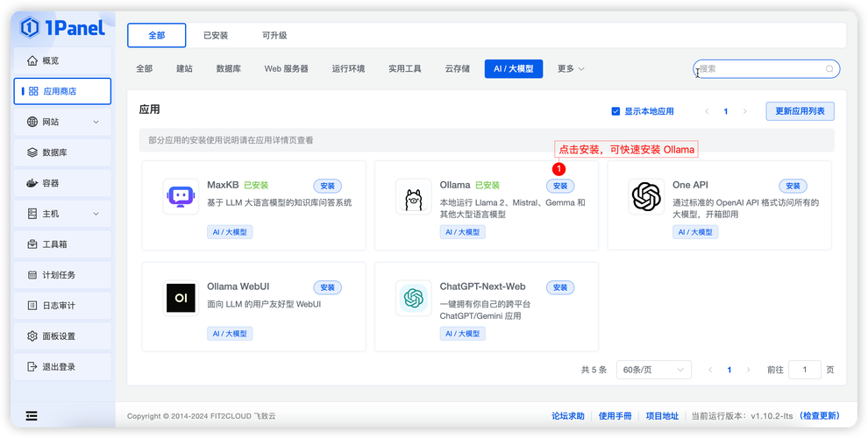Image resolution: width=868 pixels, height=438 pixels.
Task: Select the 云存储 category filter
Action: [x=458, y=68]
